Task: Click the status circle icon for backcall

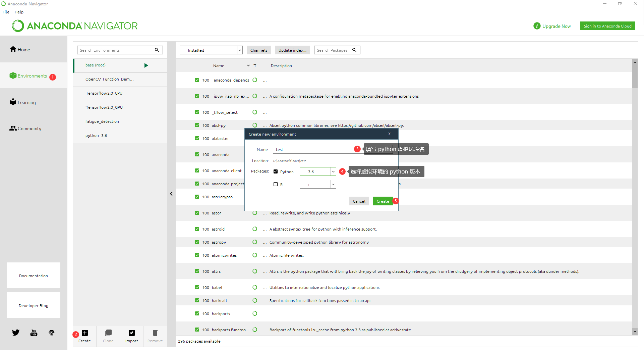Action: [255, 300]
